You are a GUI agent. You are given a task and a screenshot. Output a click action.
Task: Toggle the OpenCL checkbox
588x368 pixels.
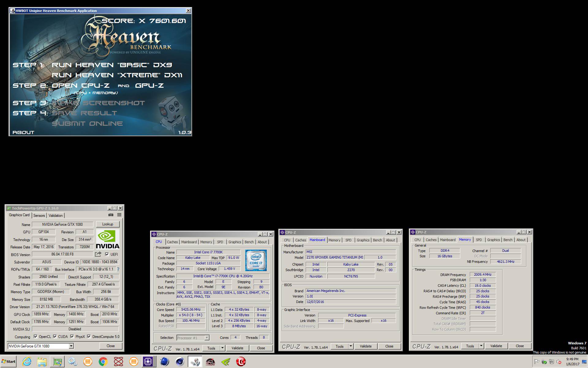(36, 336)
